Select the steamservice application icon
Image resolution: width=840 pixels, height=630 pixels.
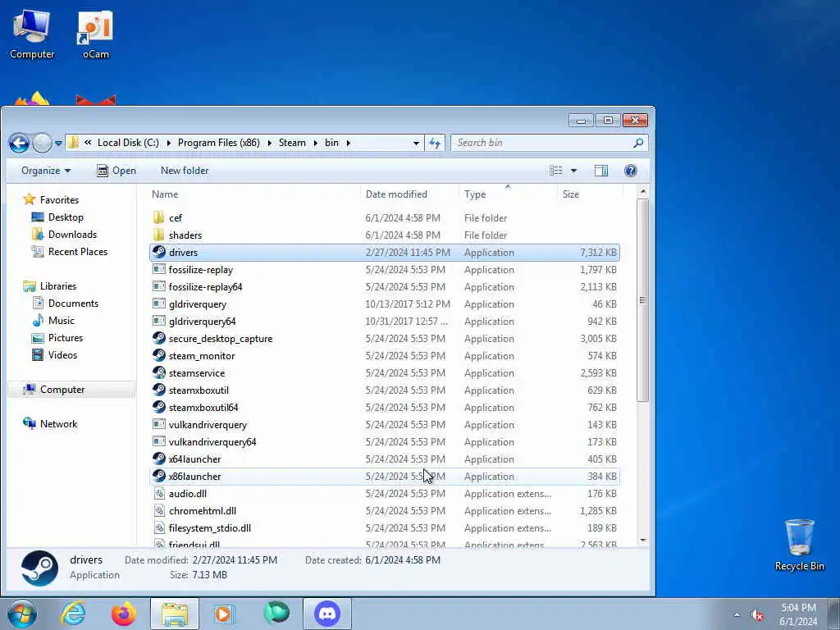[x=158, y=372]
